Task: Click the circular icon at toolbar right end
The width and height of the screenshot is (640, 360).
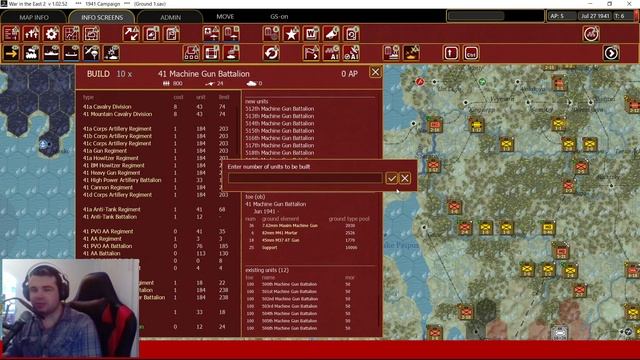Action: pos(591,34)
